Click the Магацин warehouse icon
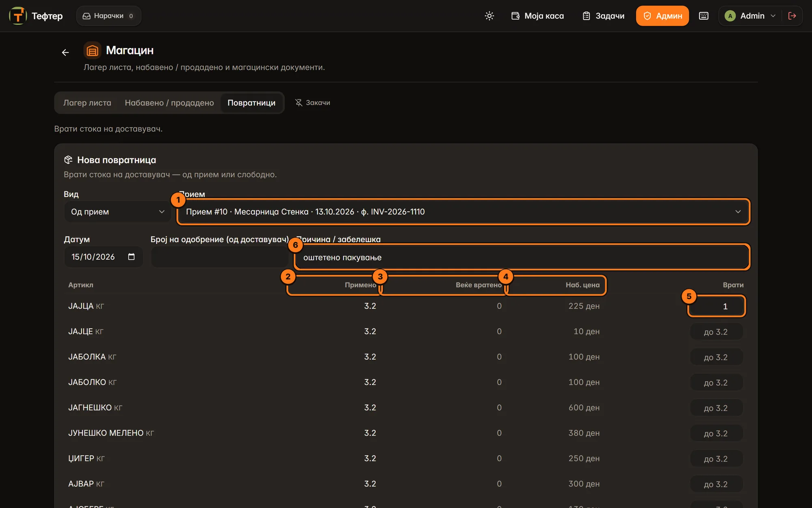This screenshot has height=508, width=812. (x=92, y=50)
